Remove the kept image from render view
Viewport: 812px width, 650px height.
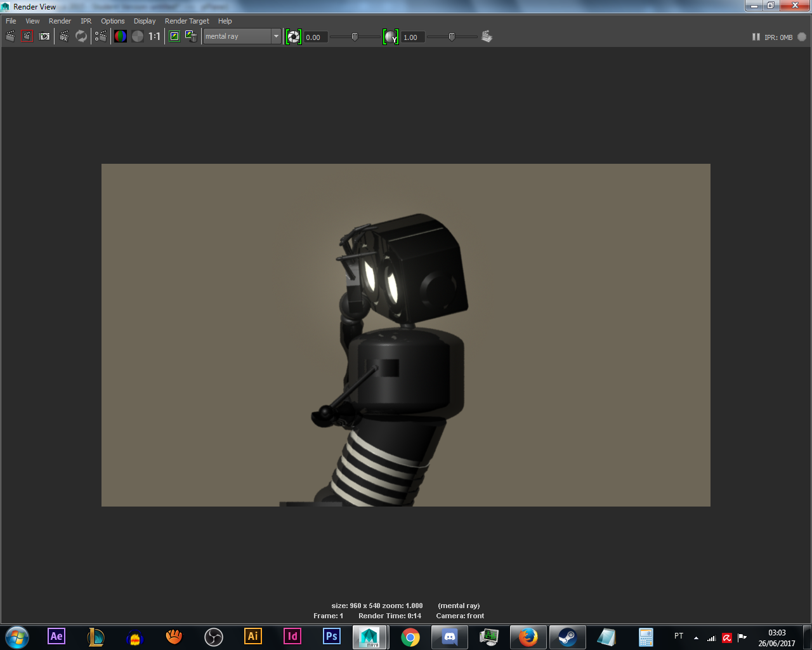click(x=191, y=36)
